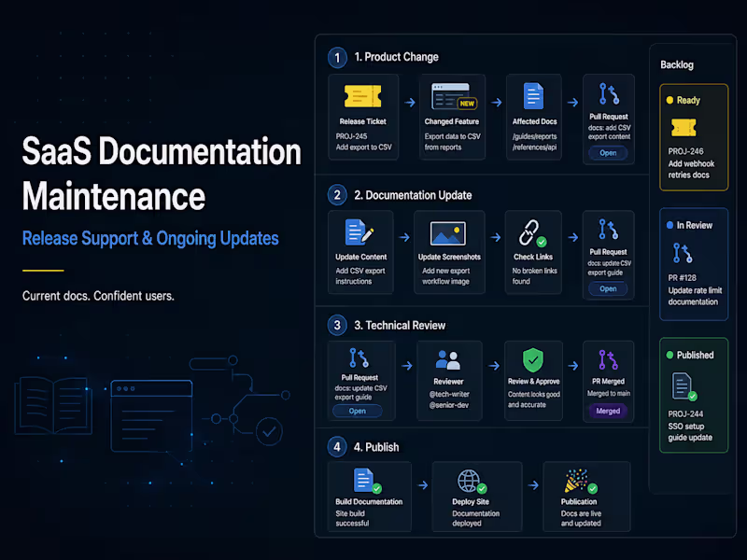Click the Check Links chain icon
The image size is (747, 560).
[x=532, y=233]
